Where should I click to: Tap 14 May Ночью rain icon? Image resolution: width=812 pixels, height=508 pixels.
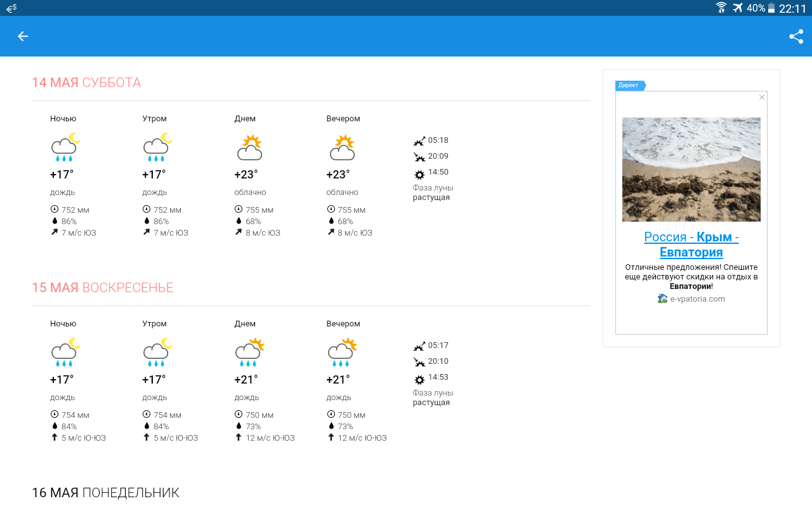click(x=65, y=147)
